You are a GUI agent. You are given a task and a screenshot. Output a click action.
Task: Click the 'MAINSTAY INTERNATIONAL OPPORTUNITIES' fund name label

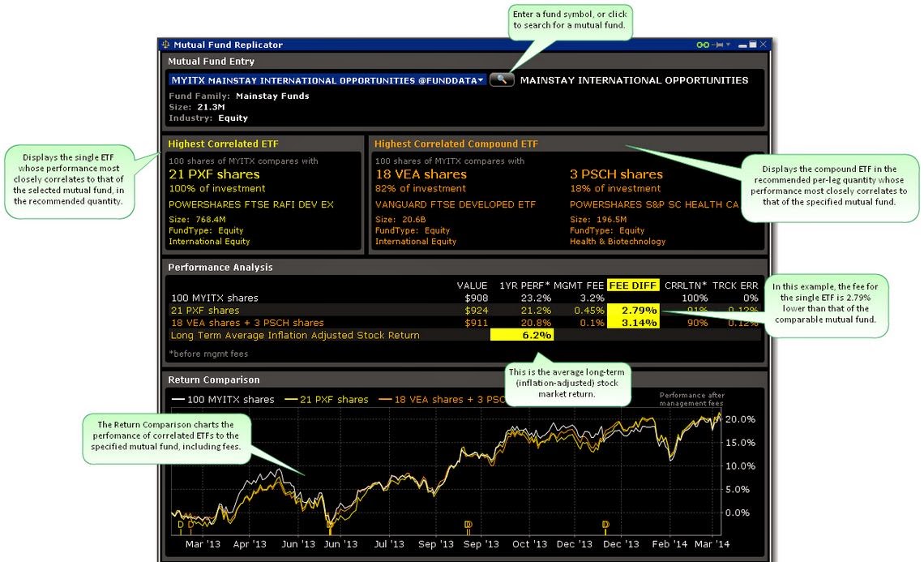(634, 80)
